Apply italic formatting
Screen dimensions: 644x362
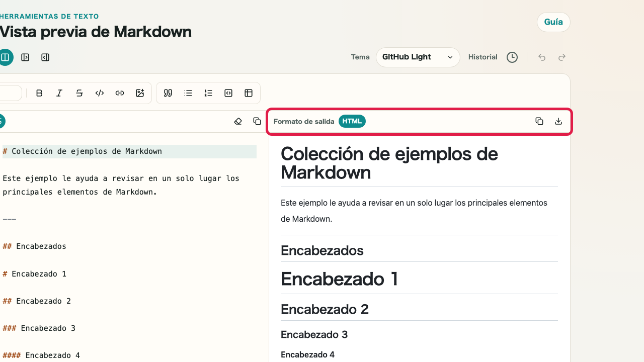click(x=59, y=93)
